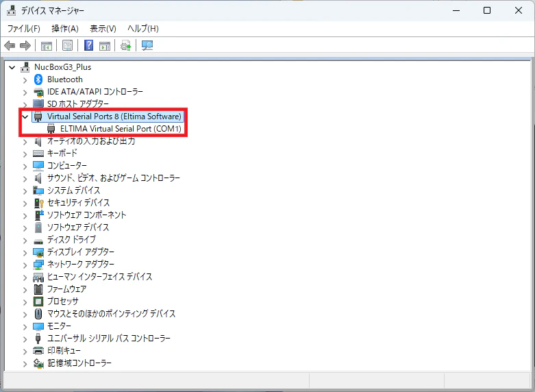
Task: Click the keyboard category icon
Action: [38, 154]
